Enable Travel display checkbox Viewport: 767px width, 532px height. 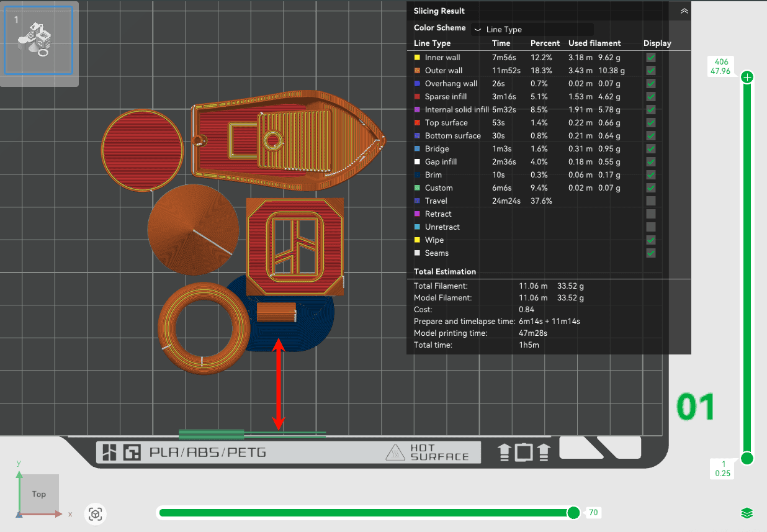(651, 201)
